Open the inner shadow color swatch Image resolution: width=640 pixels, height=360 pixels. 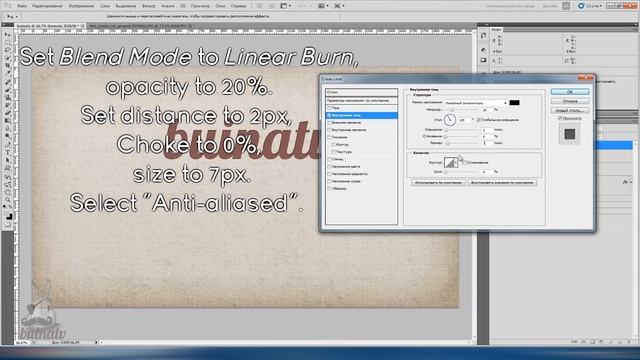coord(514,103)
